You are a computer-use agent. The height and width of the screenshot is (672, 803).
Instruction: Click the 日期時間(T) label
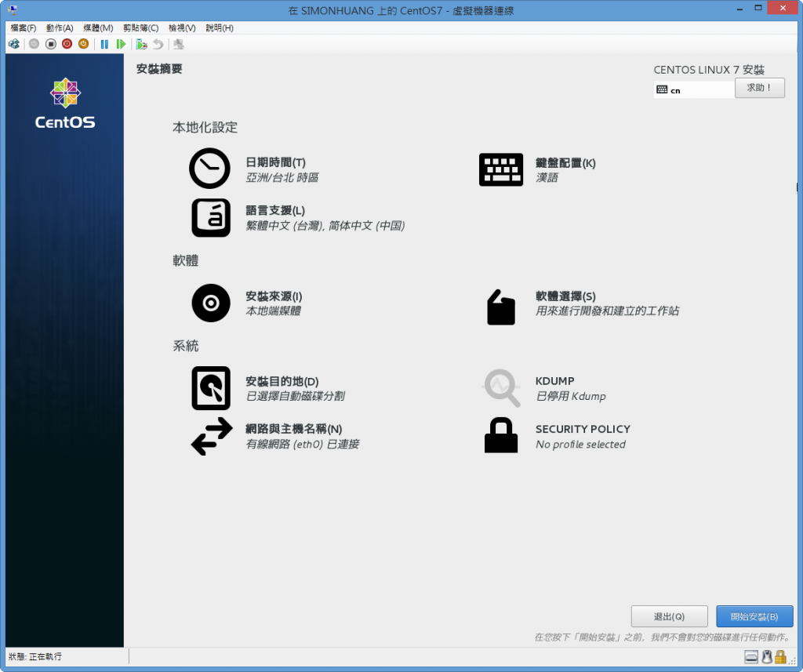[x=275, y=162]
